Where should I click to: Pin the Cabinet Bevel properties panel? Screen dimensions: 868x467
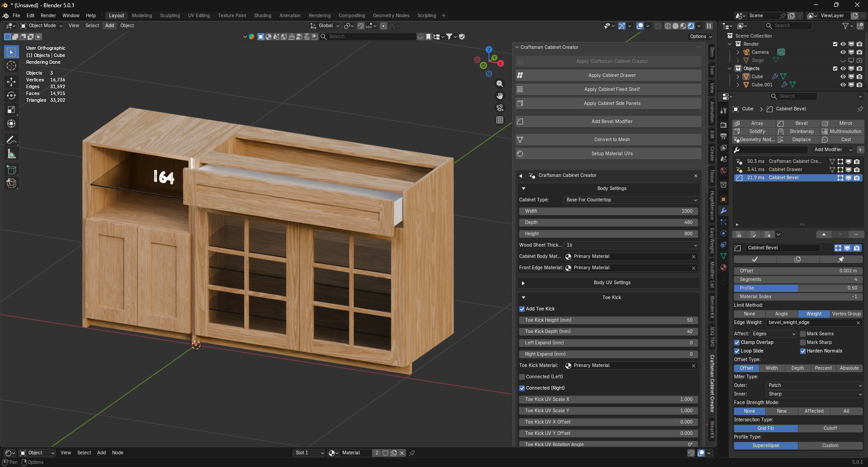(860, 109)
